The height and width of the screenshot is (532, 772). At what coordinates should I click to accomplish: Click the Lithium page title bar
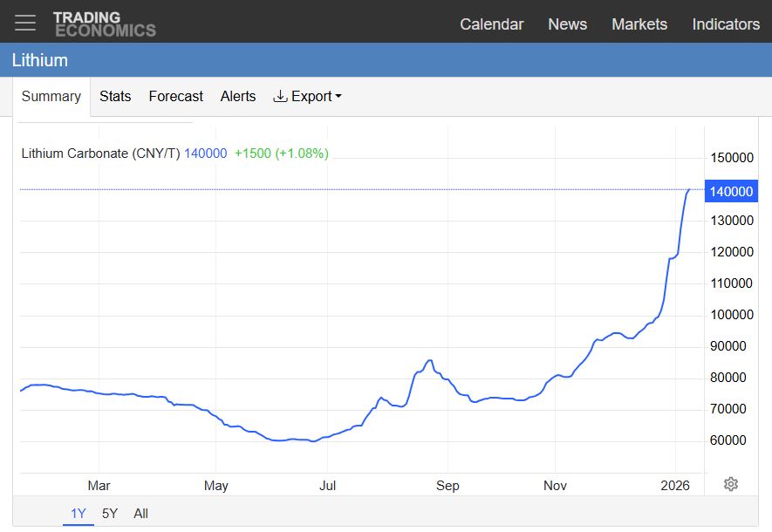pos(39,60)
